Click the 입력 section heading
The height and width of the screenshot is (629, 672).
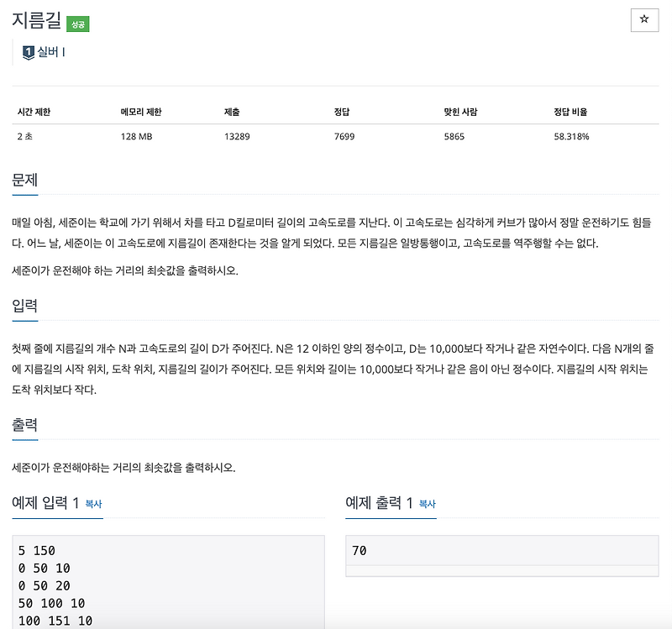coord(24,303)
